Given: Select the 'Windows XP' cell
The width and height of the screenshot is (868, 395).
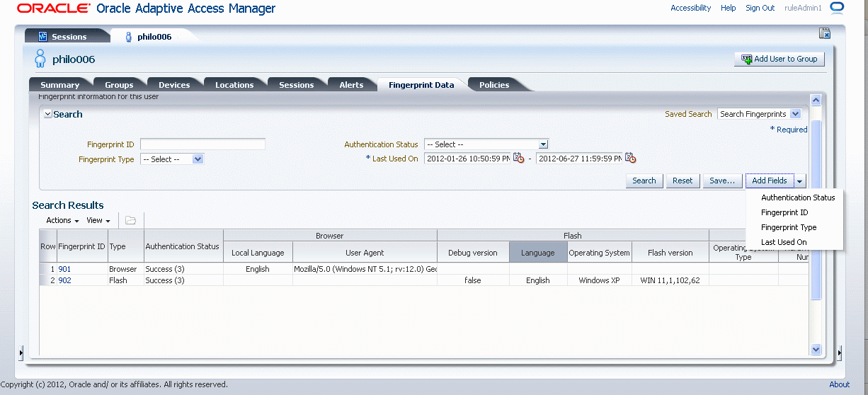Looking at the screenshot, I should [600, 280].
